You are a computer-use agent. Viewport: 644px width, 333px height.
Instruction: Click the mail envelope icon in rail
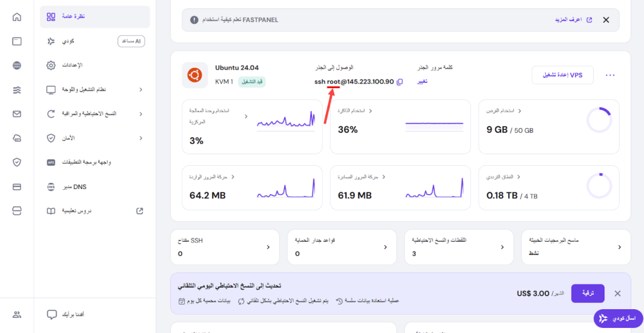(17, 114)
